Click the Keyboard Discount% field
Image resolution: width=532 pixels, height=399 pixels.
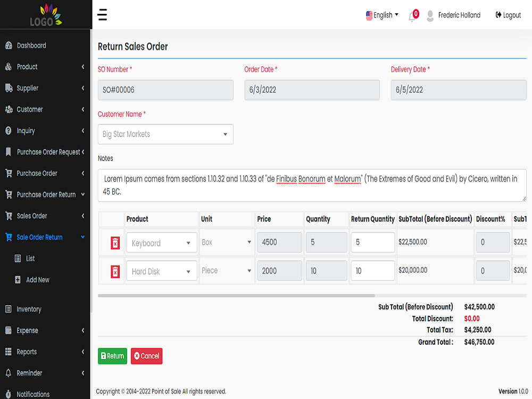tap(493, 242)
